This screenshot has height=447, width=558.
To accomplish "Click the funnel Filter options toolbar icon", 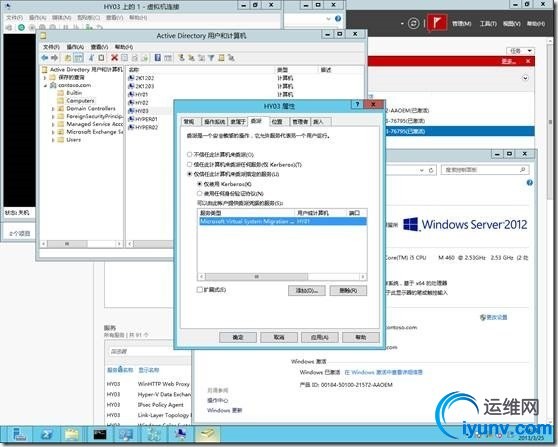I will [211, 58].
